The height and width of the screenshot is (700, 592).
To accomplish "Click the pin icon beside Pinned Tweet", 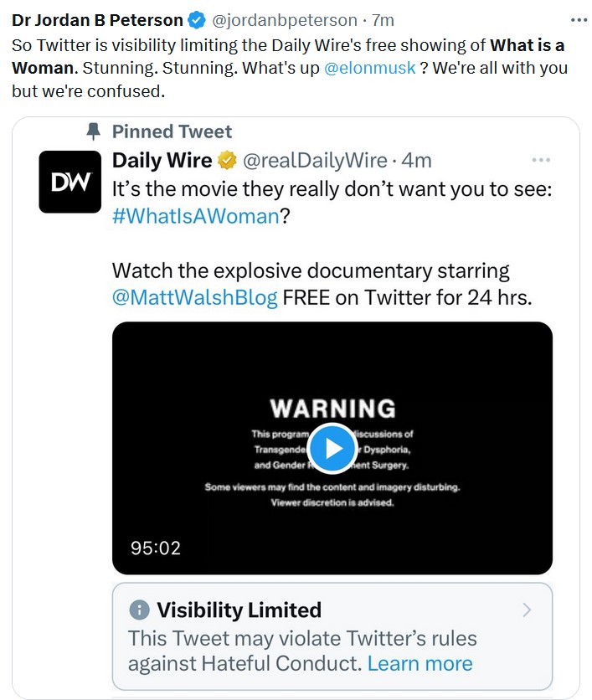I will (x=93, y=131).
